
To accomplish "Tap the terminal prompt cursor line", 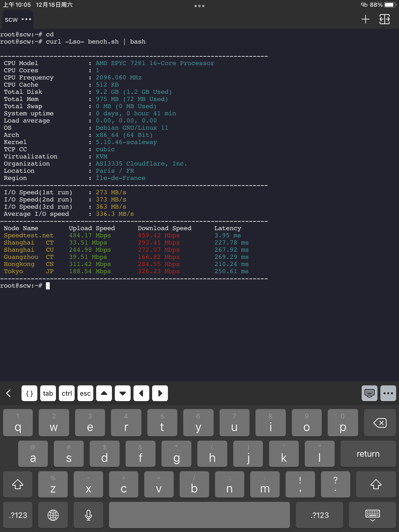I will pyautogui.click(x=25, y=286).
